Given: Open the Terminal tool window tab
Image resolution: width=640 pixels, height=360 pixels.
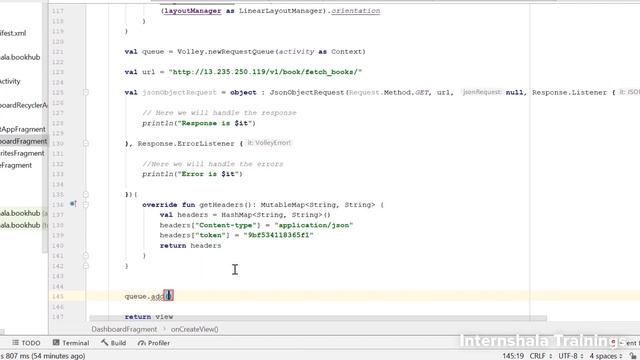Looking at the screenshot, I should coord(71,343).
